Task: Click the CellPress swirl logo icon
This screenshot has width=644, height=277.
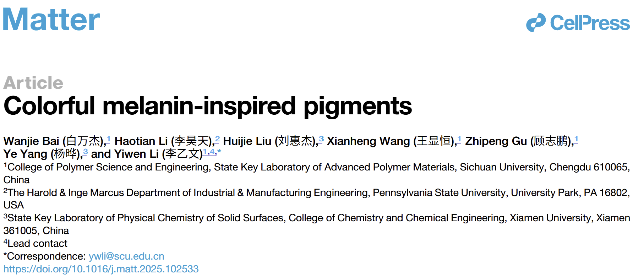Action: click(536, 22)
